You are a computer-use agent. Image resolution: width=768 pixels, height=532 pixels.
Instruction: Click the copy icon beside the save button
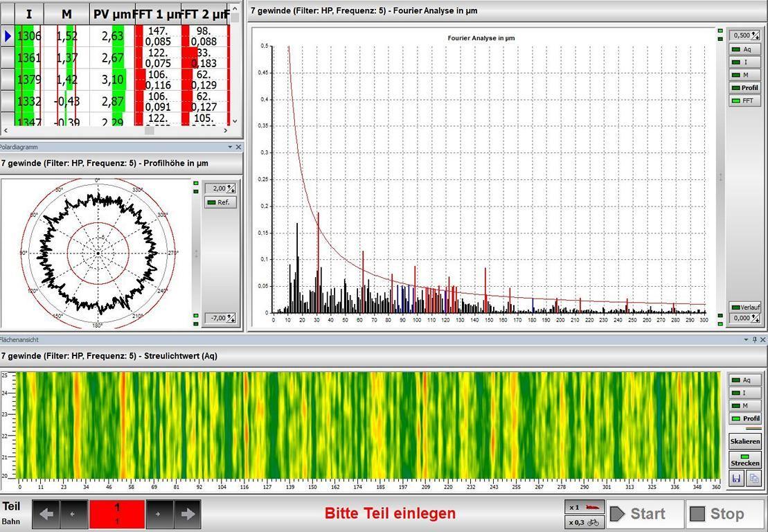(x=753, y=478)
